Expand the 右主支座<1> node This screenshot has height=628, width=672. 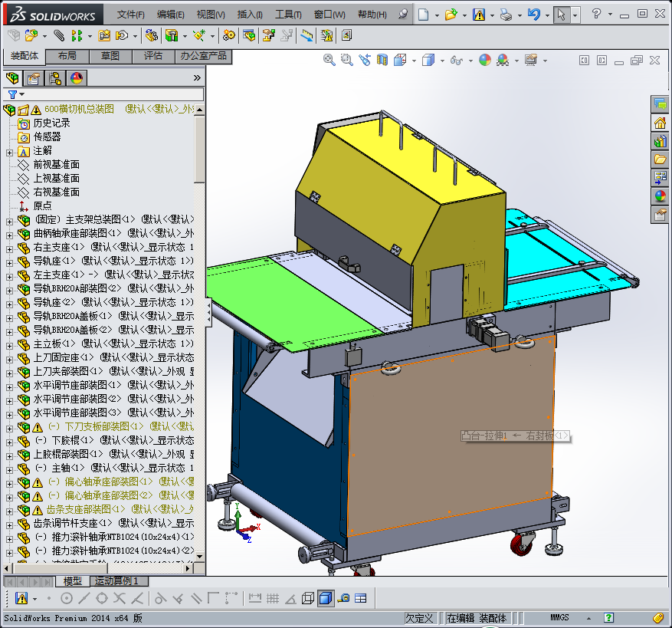pos(9,248)
